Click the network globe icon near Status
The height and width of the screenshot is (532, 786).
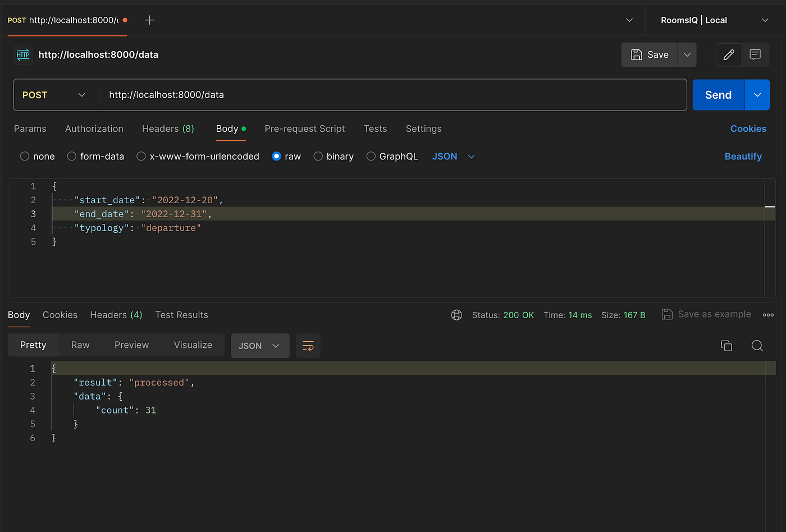pyautogui.click(x=457, y=315)
